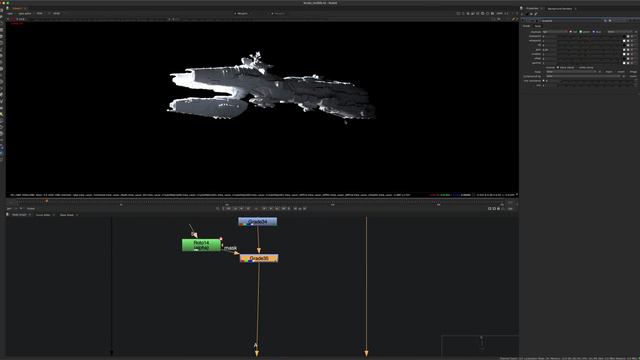Open the gain color wheel picker
Image resolution: width=640 pixels, height=360 pixels.
pyautogui.click(x=628, y=50)
